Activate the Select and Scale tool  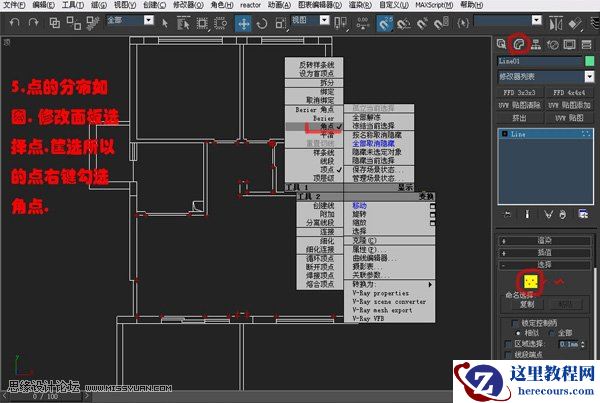point(281,24)
